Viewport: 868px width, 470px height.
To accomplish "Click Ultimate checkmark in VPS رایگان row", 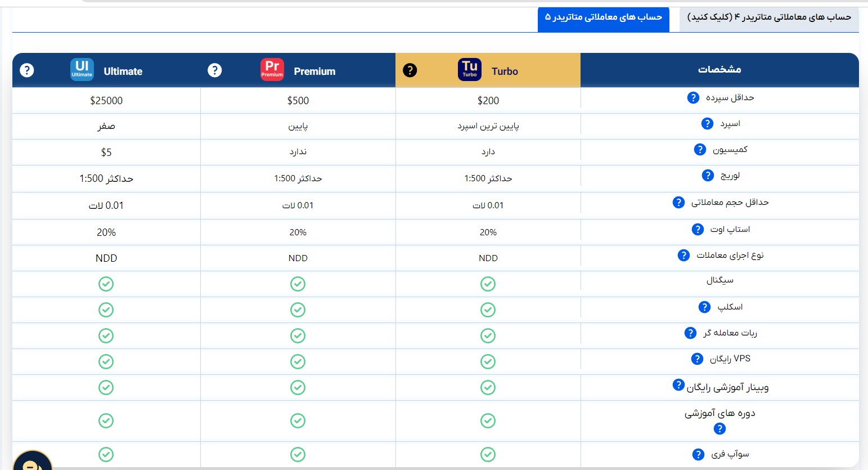I will (x=106, y=362).
